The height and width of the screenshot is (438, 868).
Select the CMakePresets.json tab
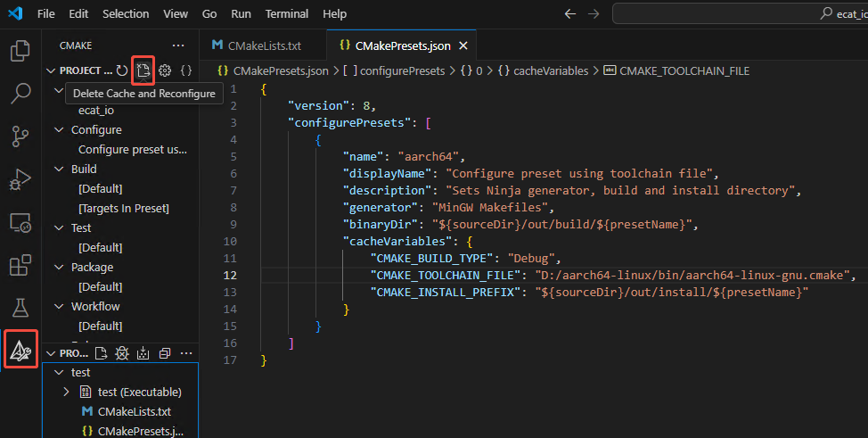[402, 45]
